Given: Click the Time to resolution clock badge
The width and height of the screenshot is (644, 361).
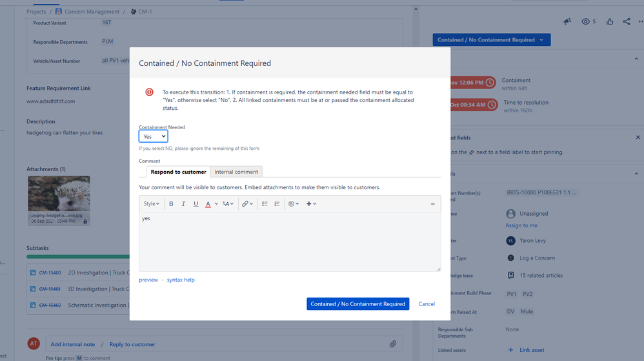Looking at the screenshot, I should click(474, 105).
